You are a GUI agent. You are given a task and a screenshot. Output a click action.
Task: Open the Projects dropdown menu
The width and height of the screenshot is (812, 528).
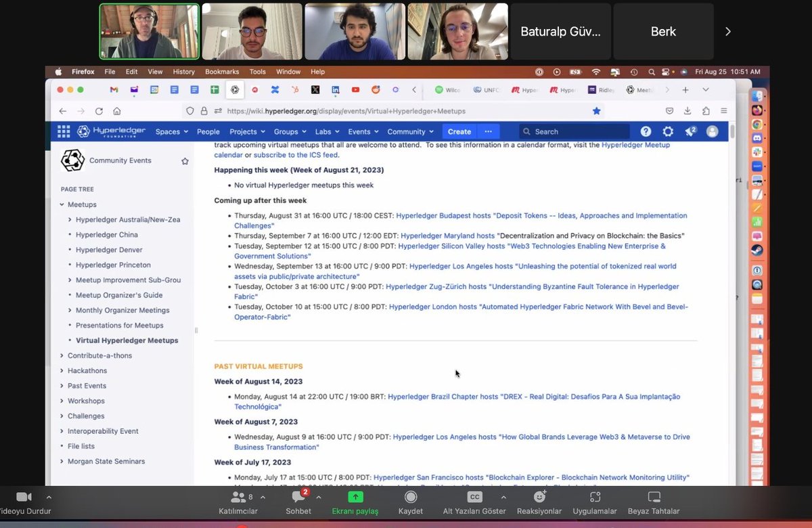pyautogui.click(x=247, y=132)
